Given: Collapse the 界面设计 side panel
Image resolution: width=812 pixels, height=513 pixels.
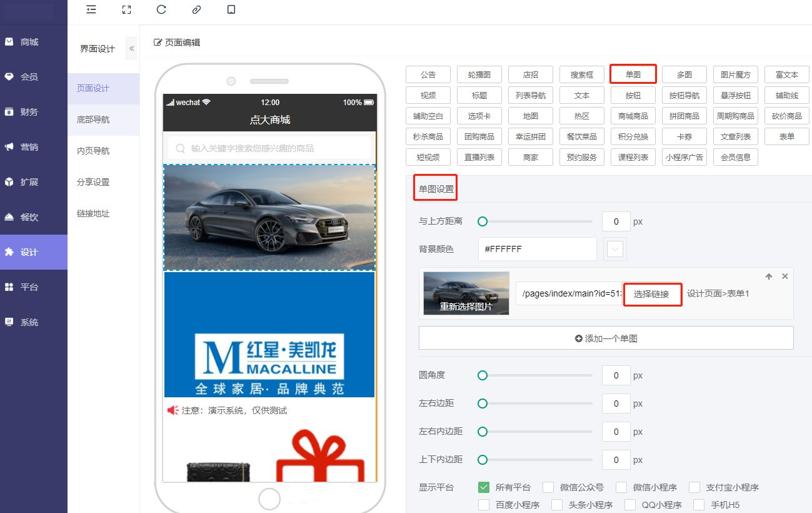Looking at the screenshot, I should click(131, 48).
